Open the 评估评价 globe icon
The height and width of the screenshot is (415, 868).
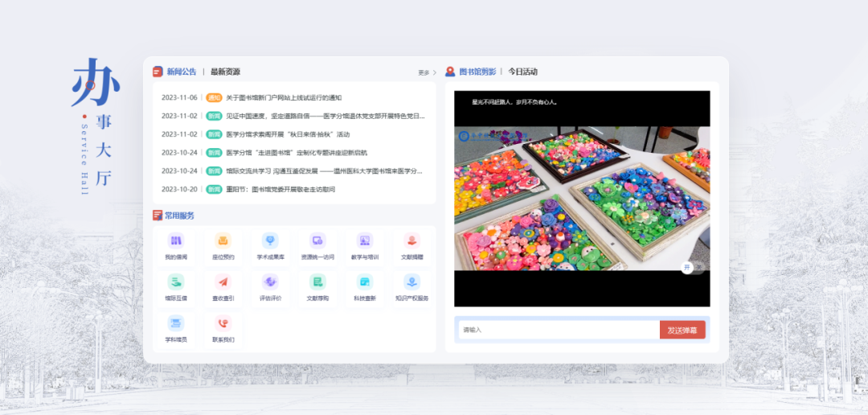(x=270, y=281)
